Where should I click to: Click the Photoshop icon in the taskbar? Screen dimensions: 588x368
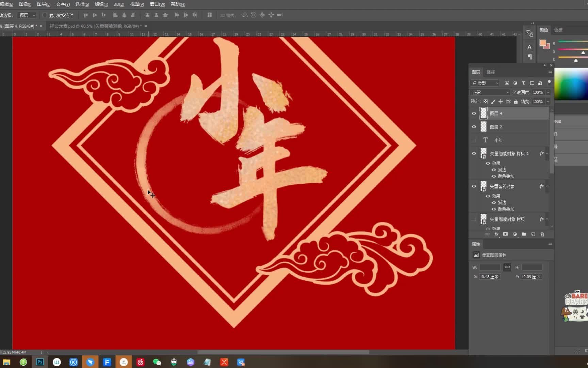(40, 362)
